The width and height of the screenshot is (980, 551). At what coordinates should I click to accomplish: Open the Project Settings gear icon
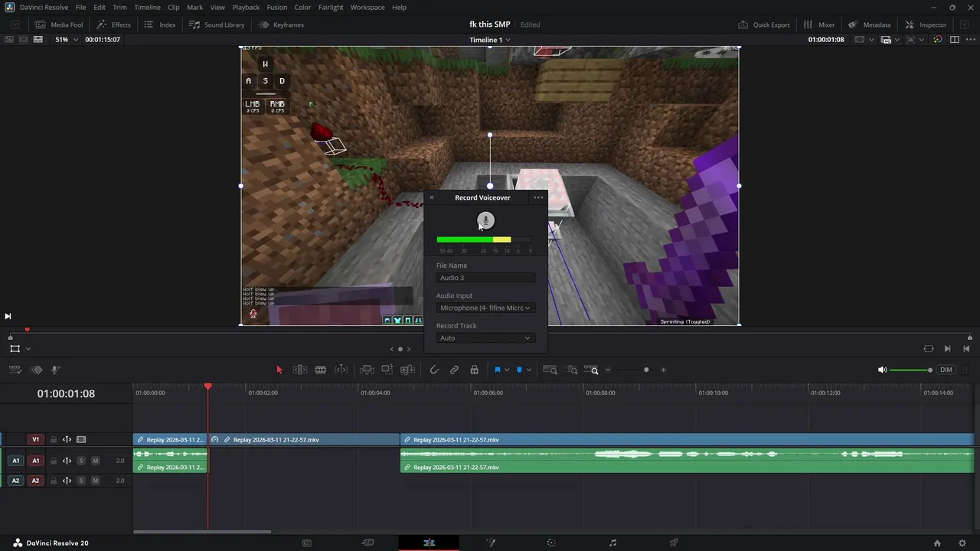click(962, 543)
